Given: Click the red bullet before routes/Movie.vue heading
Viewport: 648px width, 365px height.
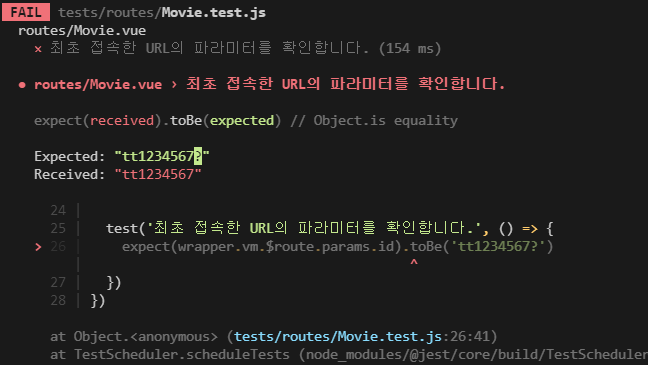Looking at the screenshot, I should (22, 85).
